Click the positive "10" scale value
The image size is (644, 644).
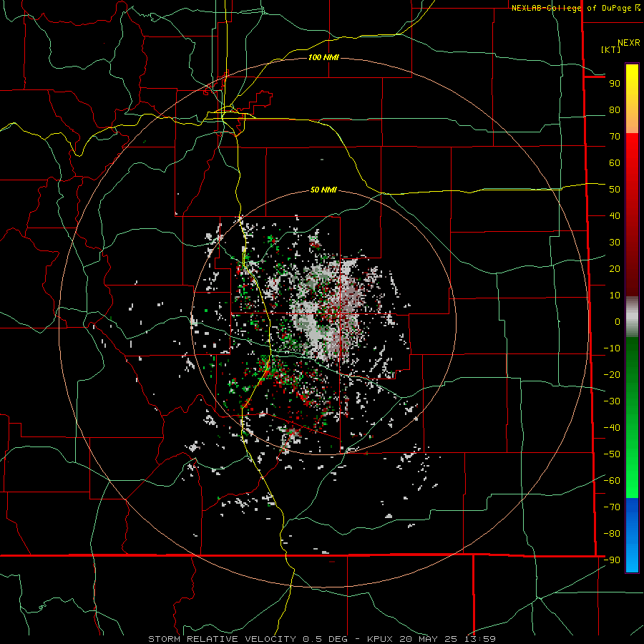click(x=615, y=296)
